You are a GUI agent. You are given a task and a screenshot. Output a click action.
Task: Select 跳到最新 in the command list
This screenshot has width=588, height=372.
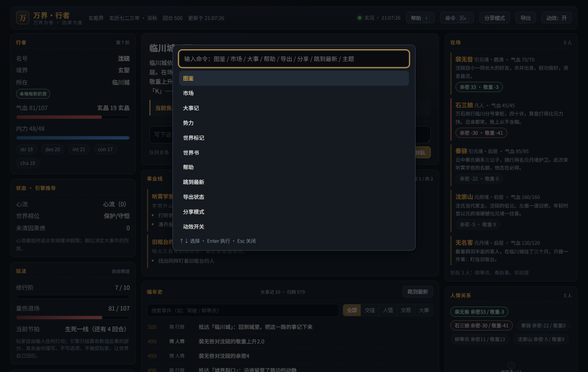click(x=294, y=182)
